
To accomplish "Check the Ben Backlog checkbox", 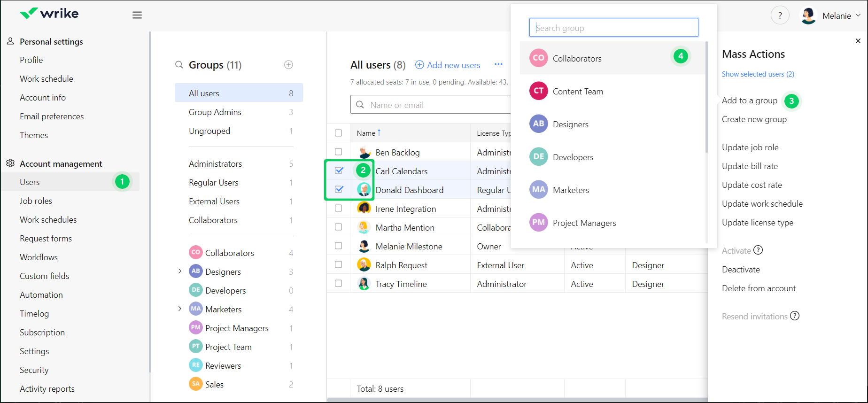I will pyautogui.click(x=339, y=152).
